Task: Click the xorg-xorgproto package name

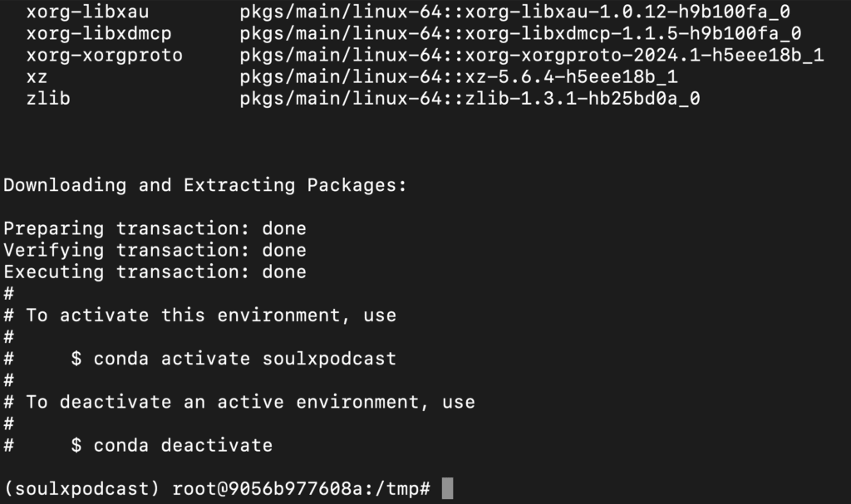Action: (104, 56)
